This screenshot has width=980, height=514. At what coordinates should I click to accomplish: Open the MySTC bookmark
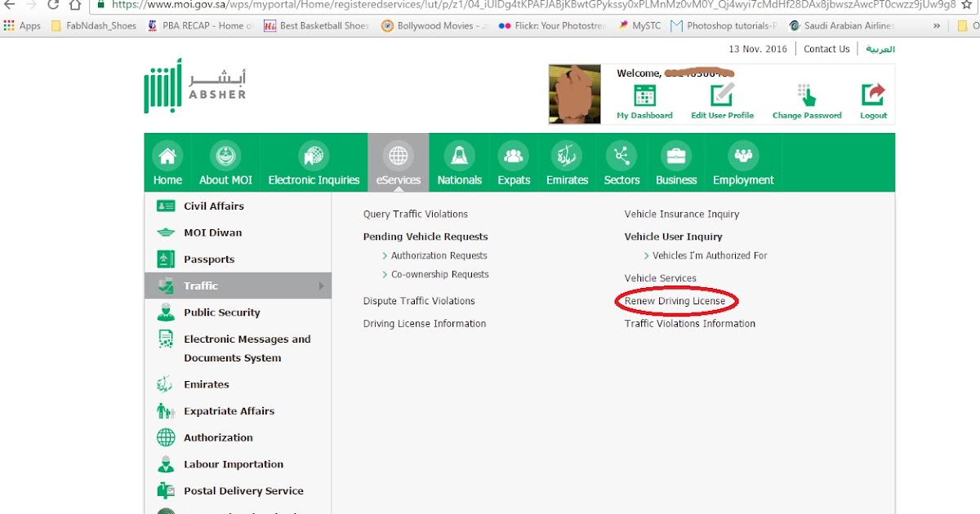coord(639,26)
